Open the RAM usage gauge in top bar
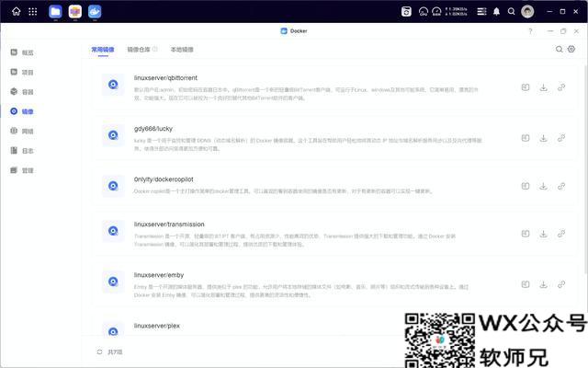Viewport: 588px width, 368px height. point(437,12)
